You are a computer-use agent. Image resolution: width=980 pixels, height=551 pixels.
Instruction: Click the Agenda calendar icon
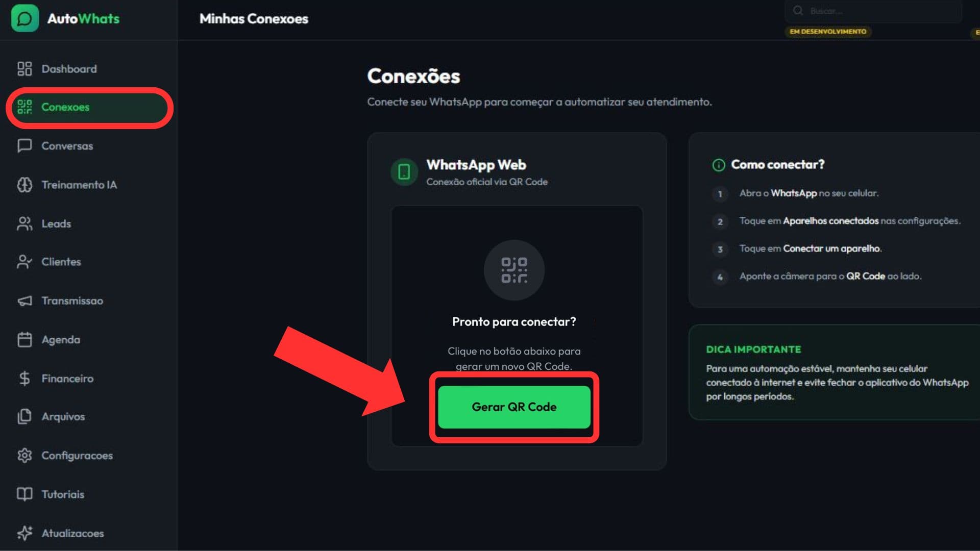click(24, 339)
